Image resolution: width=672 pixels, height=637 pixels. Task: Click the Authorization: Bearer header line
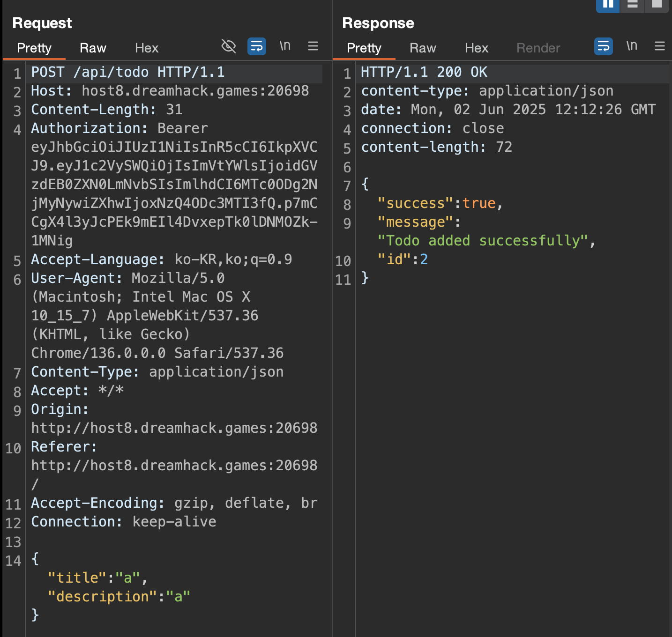(119, 128)
